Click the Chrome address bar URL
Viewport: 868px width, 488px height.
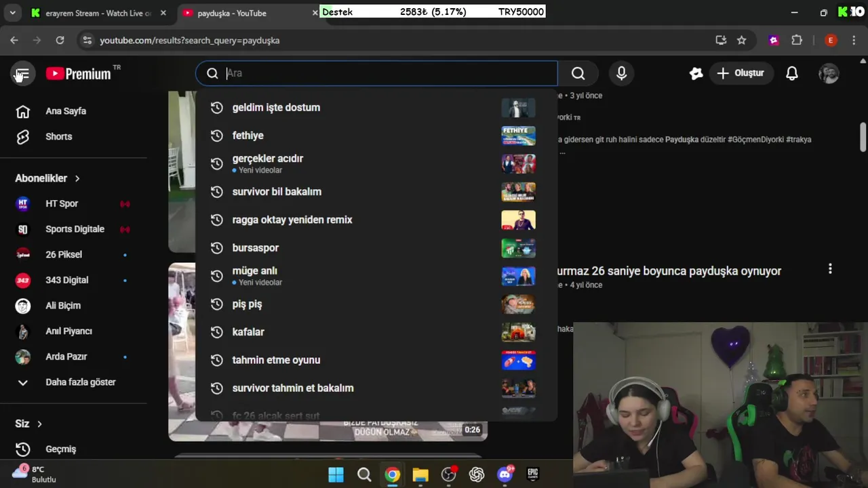(x=190, y=40)
